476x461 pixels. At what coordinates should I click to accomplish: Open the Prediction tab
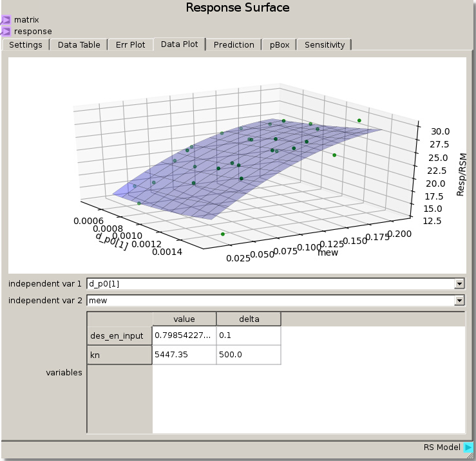[x=234, y=45]
